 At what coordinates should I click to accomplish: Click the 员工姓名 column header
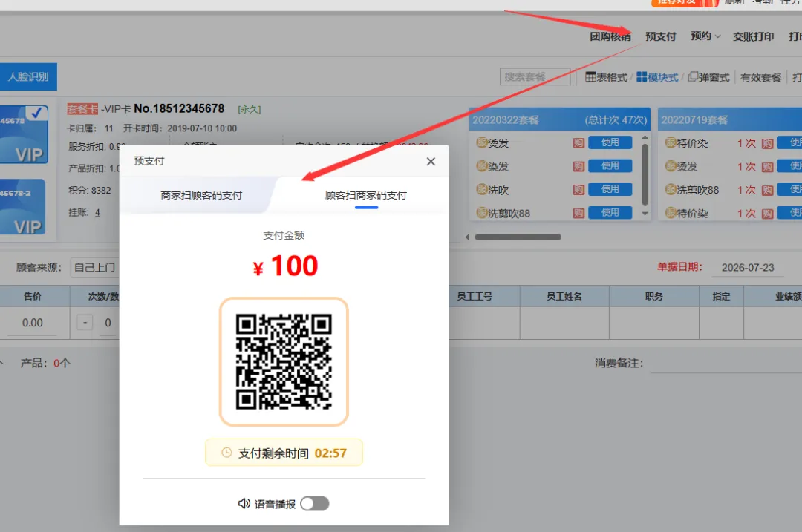point(564,296)
